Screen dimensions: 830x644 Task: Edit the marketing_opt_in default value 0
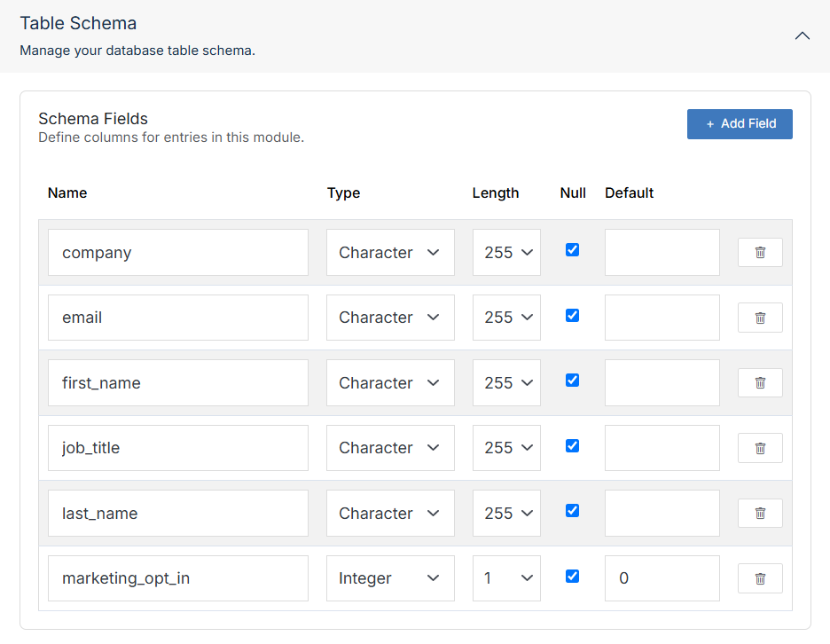tap(662, 578)
